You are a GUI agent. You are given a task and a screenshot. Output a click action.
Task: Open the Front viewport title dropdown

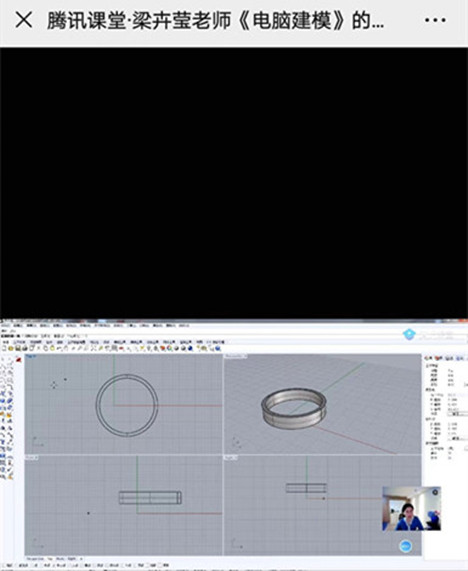coord(31,457)
